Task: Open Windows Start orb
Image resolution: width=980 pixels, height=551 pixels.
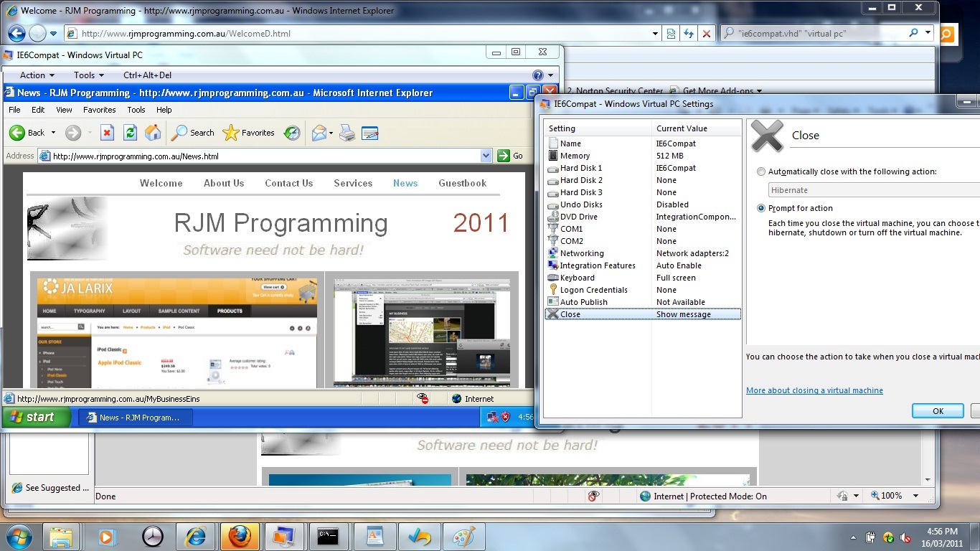Action: point(19,536)
